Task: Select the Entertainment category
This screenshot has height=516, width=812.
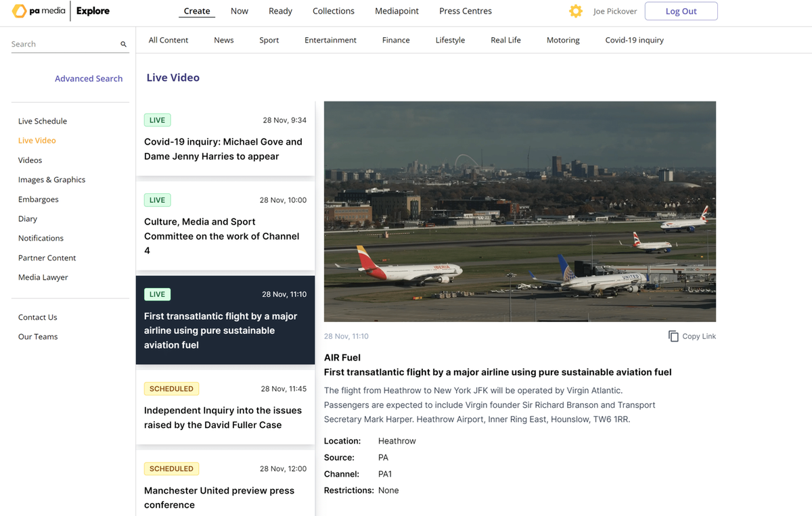Action: (330, 40)
